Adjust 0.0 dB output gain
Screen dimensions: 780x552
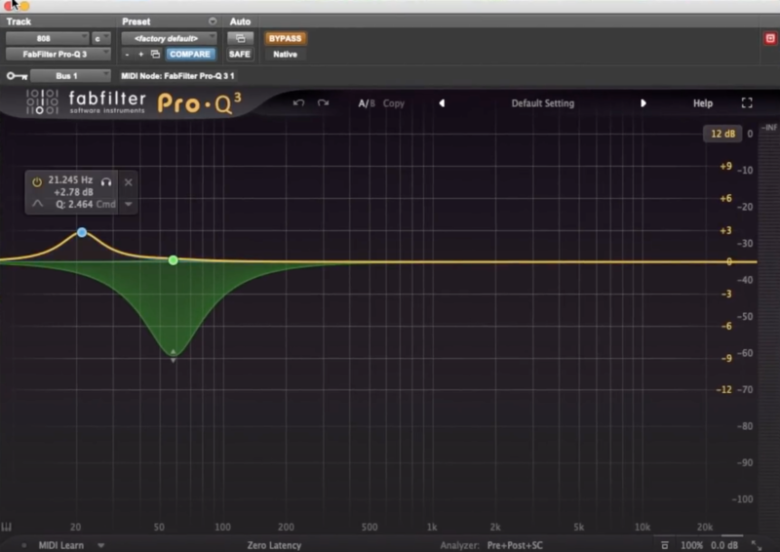click(724, 545)
